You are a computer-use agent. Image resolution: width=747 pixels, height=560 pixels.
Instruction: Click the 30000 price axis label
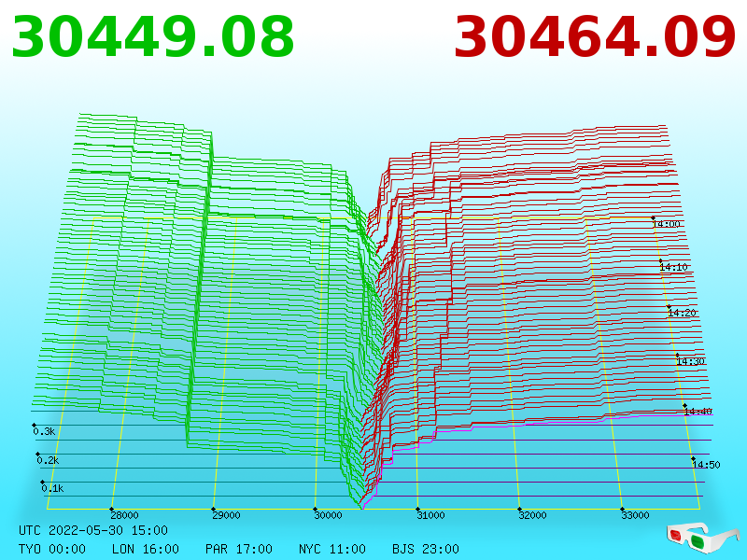(x=329, y=515)
